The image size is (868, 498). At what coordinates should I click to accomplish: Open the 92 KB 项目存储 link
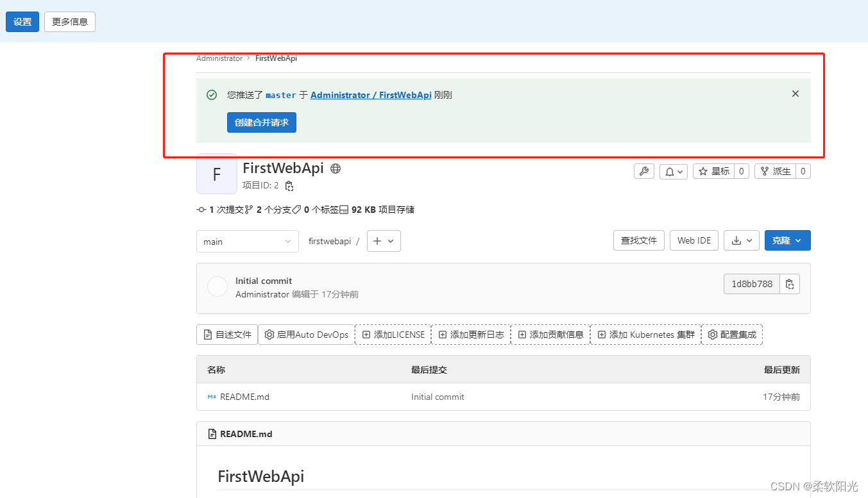[377, 210]
